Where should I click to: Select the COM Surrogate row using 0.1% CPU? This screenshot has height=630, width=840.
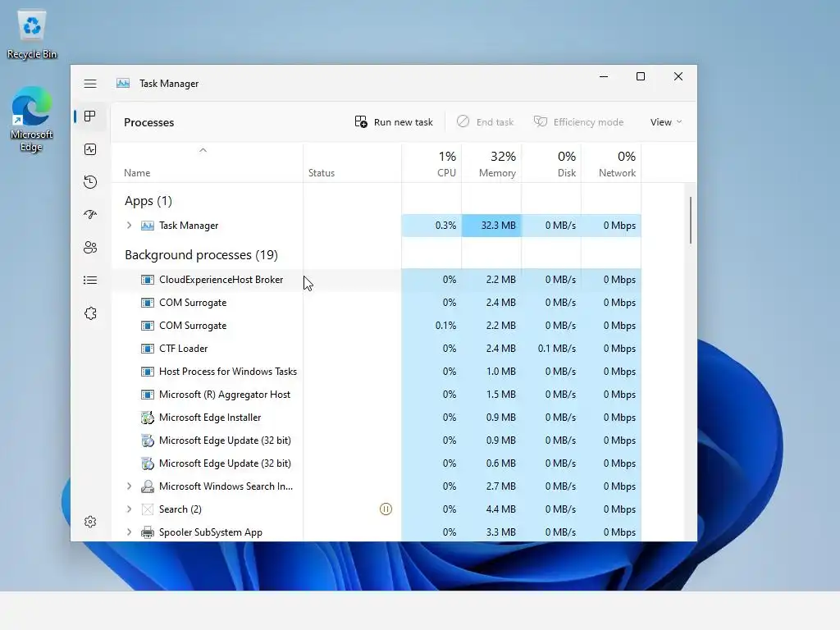point(376,326)
